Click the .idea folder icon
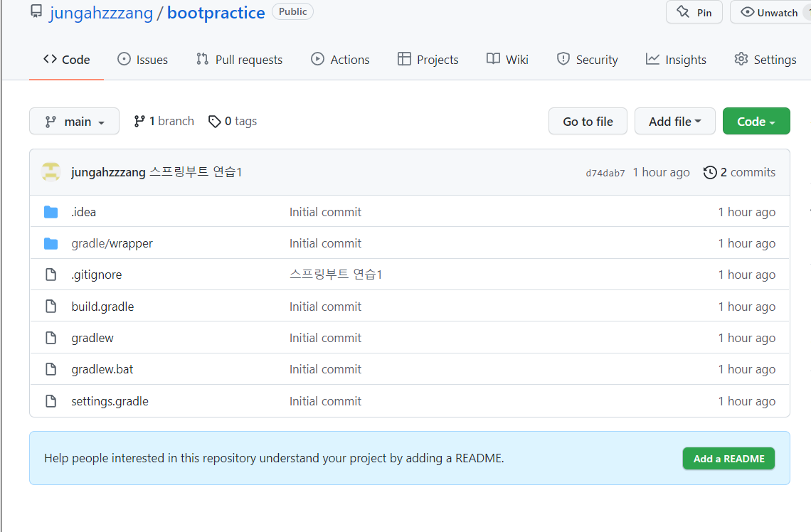 point(51,212)
